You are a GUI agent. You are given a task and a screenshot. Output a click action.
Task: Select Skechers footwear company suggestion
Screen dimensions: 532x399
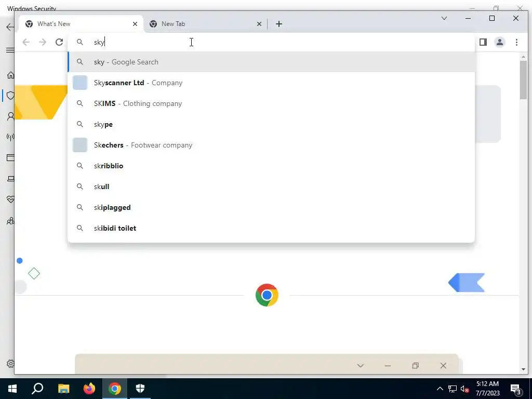click(271, 145)
